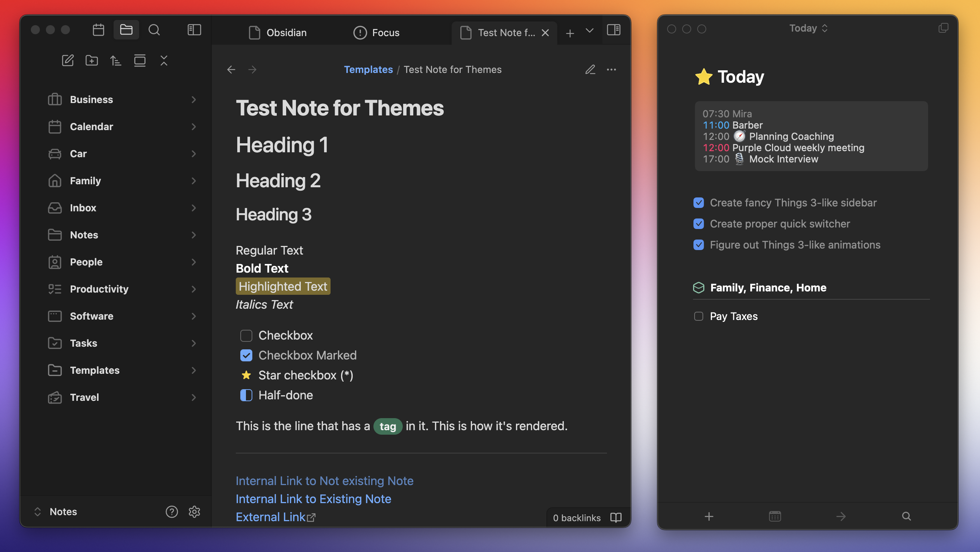Viewport: 980px width, 552px height.
Task: Follow Internal Link to Not existing Note
Action: [324, 481]
